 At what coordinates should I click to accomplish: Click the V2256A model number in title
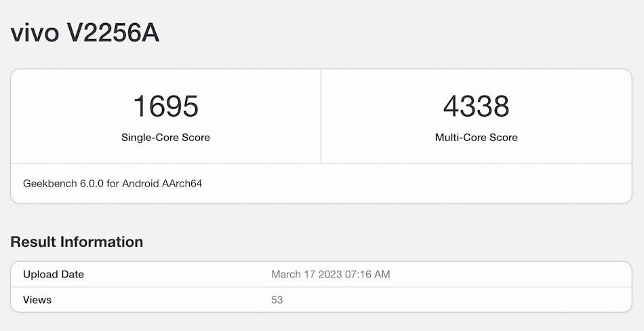pos(113,33)
